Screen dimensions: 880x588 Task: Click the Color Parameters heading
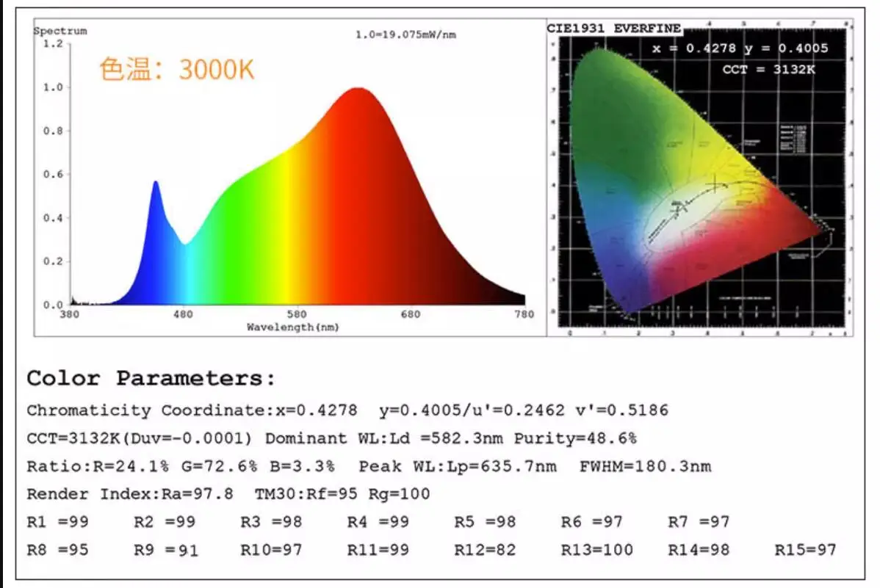pyautogui.click(x=151, y=379)
